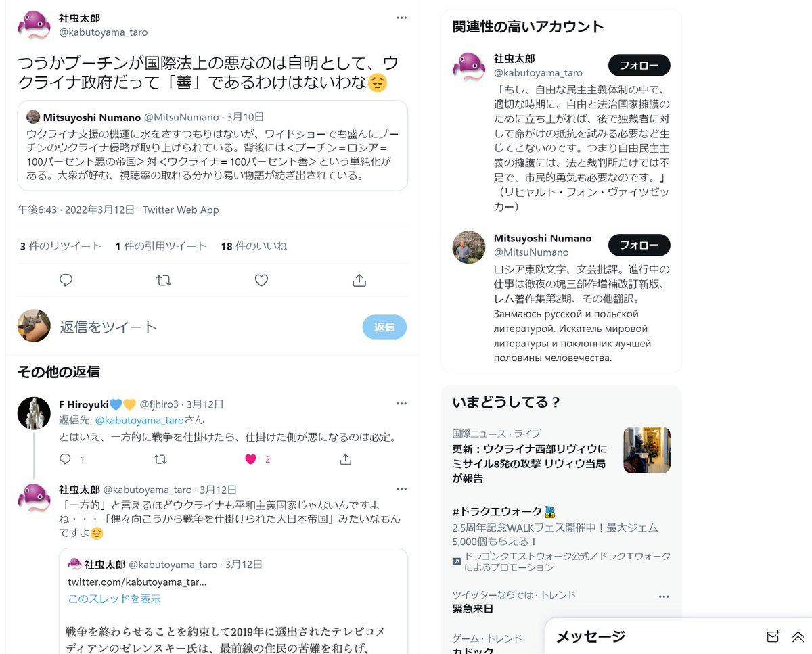The width and height of the screenshot is (812, 654).
Task: Open the このスレッドを表示 link
Action: (x=114, y=599)
